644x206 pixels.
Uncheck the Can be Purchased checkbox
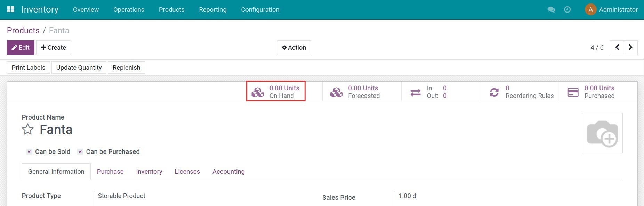[x=80, y=151]
